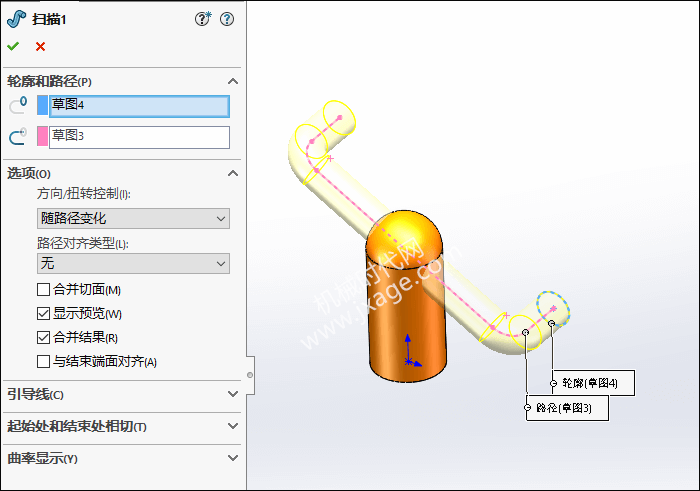Click the panel splitter collapse handle
This screenshot has height=491, width=700.
click(250, 375)
